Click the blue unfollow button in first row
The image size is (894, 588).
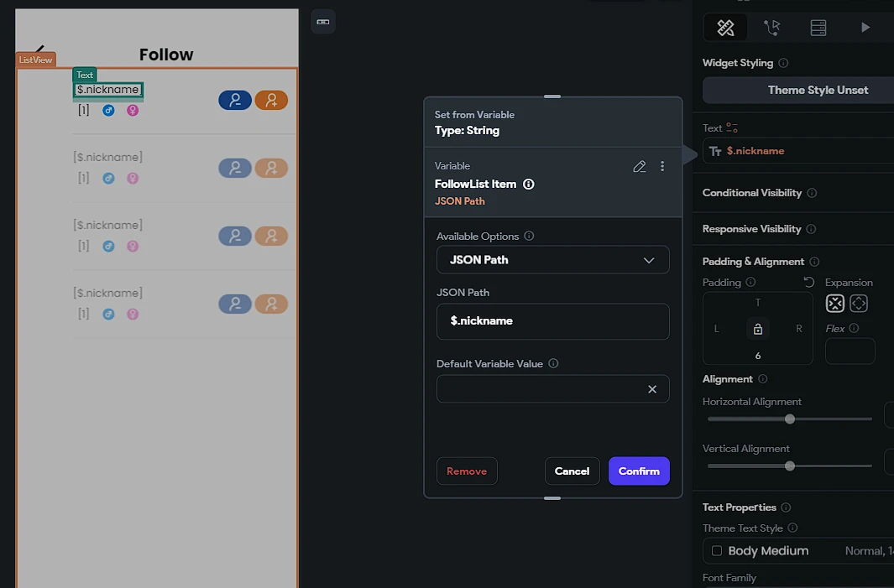(x=235, y=101)
